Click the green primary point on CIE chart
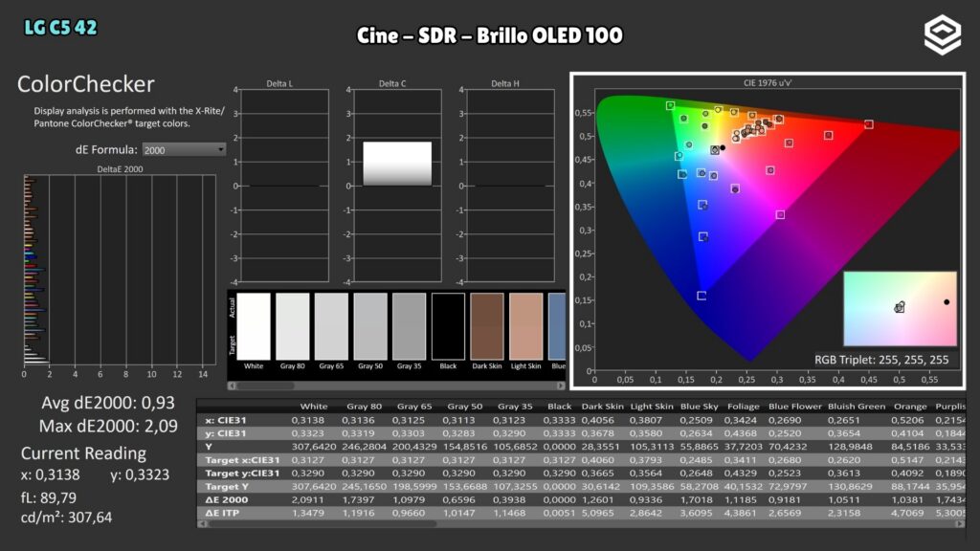The width and height of the screenshot is (980, 551). tap(670, 105)
